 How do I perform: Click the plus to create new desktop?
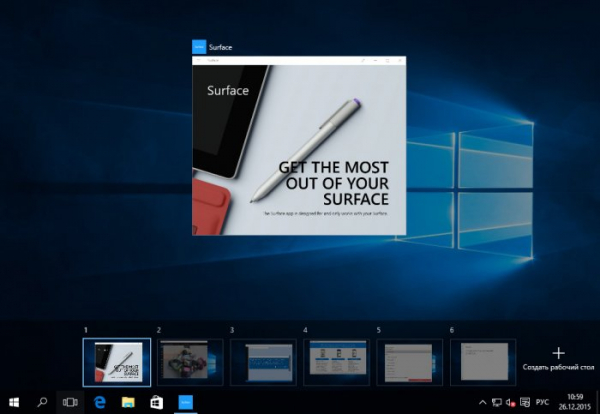[559, 353]
